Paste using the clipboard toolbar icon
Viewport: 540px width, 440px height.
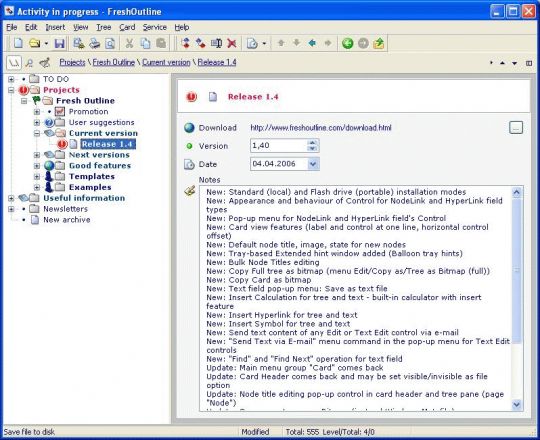161,43
